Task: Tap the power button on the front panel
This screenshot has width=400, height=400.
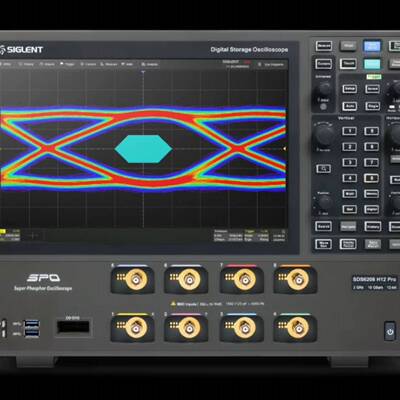Action: tap(390, 331)
